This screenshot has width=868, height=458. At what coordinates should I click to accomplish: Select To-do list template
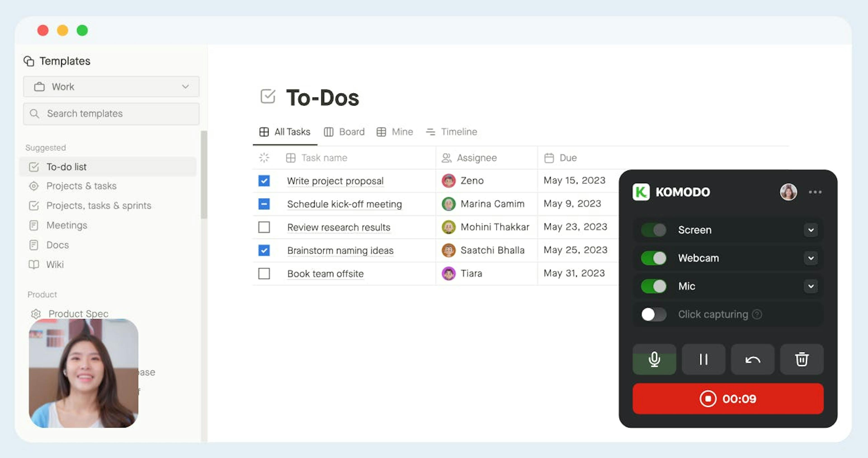pos(108,167)
